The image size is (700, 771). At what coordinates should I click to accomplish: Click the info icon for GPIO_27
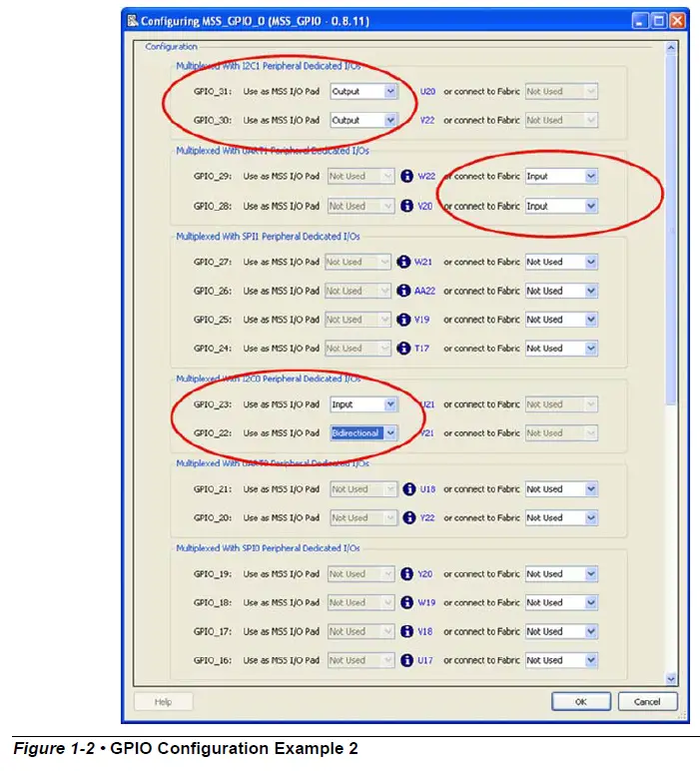coord(403,262)
